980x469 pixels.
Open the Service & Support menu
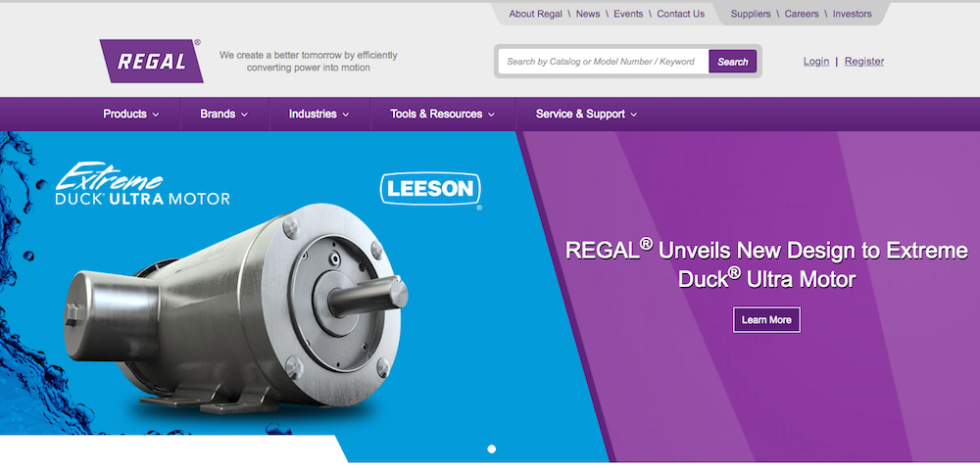[x=586, y=115]
